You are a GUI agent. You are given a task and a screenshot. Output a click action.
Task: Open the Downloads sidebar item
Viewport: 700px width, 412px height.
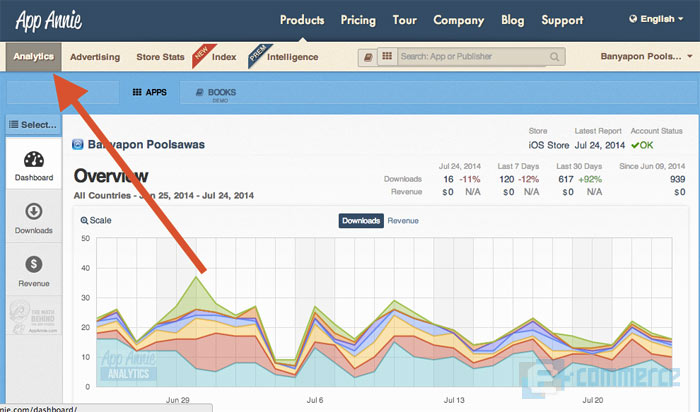[x=33, y=218]
